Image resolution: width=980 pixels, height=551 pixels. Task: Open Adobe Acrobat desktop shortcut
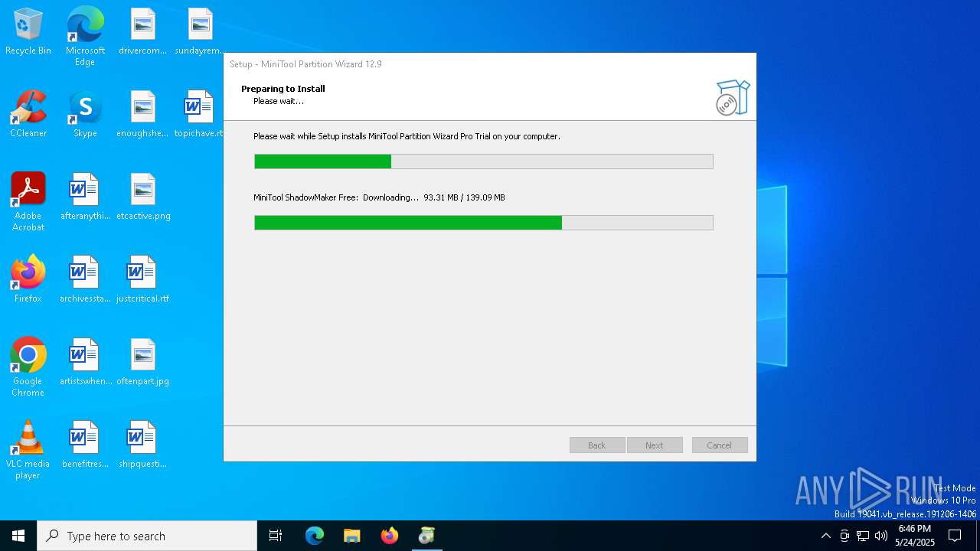pos(28,201)
